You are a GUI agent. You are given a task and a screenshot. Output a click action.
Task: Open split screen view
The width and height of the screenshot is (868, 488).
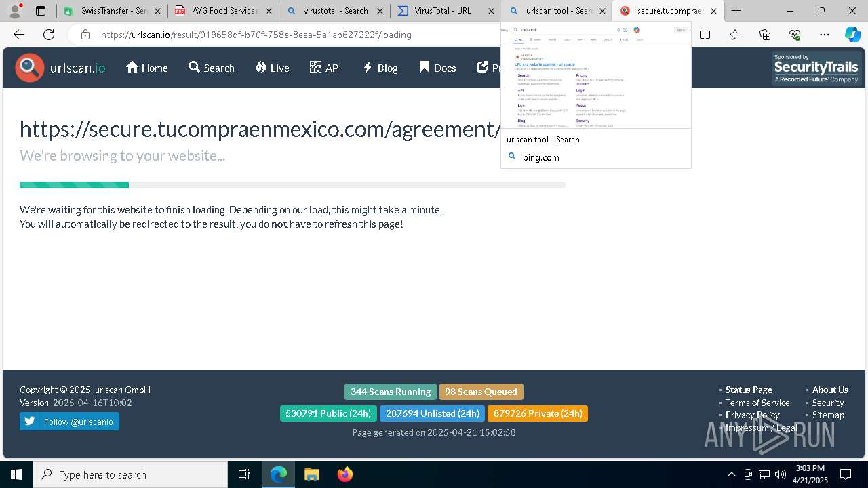coord(705,35)
